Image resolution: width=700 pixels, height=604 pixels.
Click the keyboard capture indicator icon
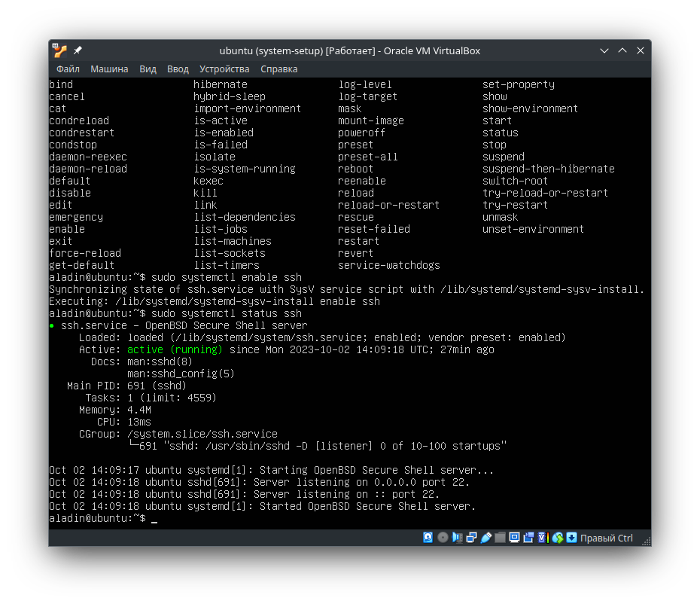point(572,537)
